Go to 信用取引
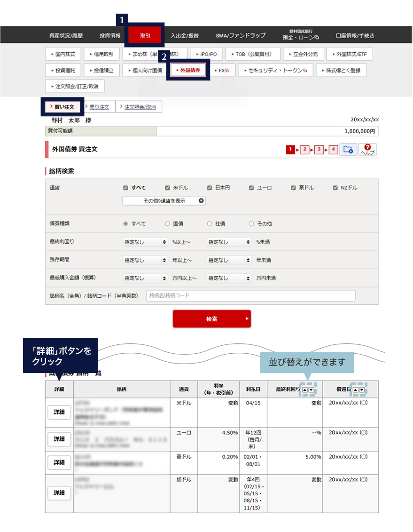Screen dimensions: 413x532 point(101,54)
